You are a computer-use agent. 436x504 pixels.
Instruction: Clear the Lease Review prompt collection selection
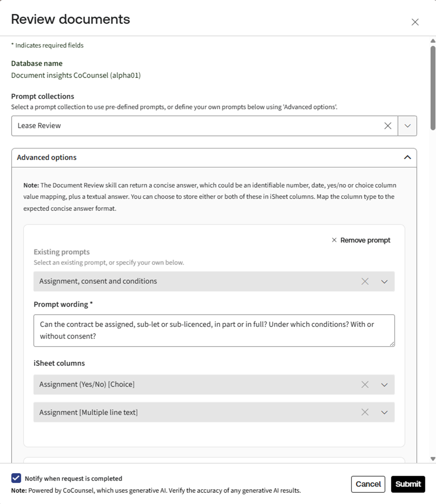[388, 126]
